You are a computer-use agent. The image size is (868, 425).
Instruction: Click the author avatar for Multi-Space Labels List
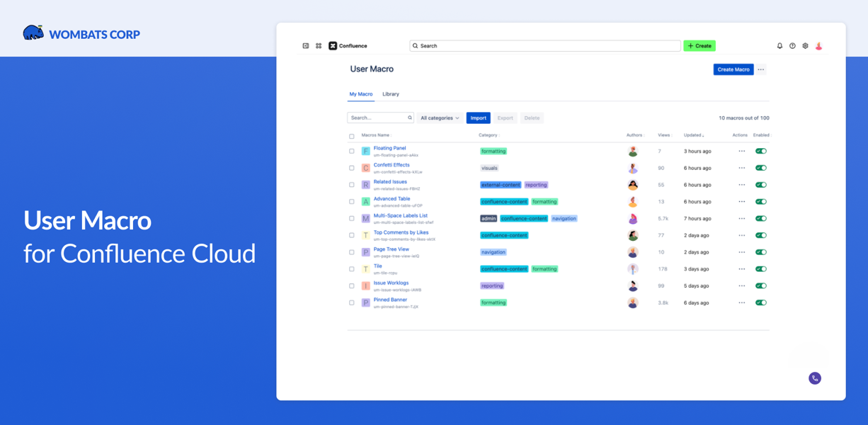coord(633,219)
